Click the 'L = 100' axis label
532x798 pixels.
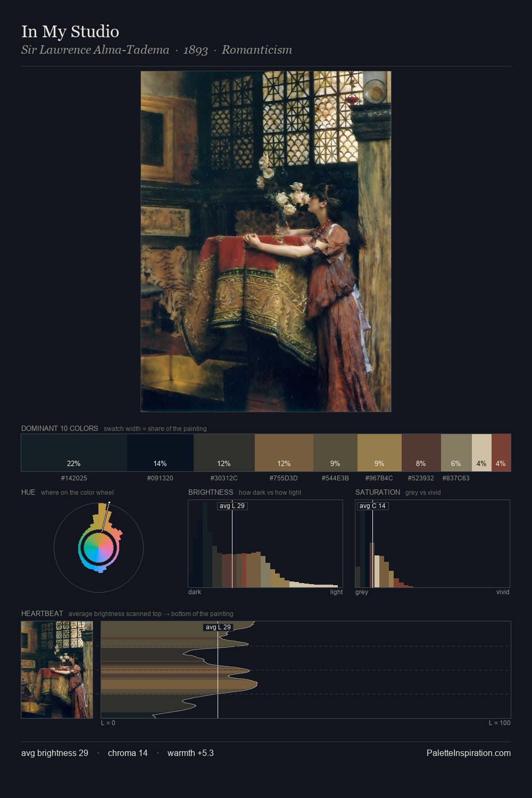coord(500,723)
